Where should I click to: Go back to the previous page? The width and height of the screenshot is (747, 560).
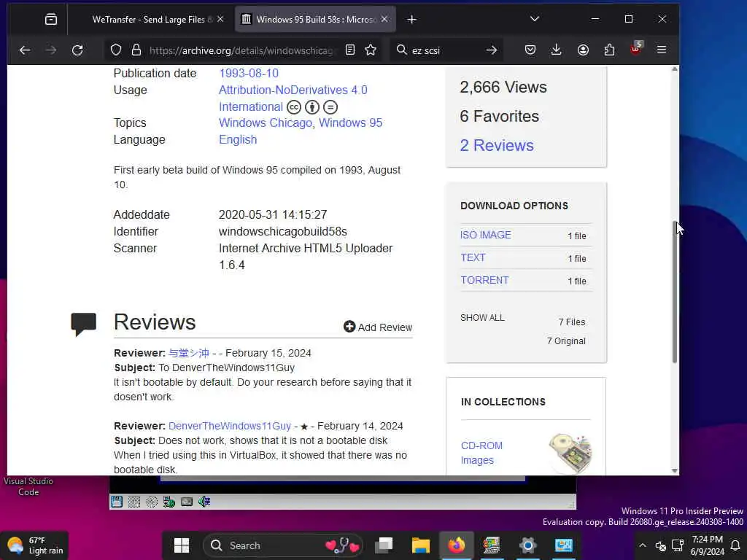[x=25, y=50]
